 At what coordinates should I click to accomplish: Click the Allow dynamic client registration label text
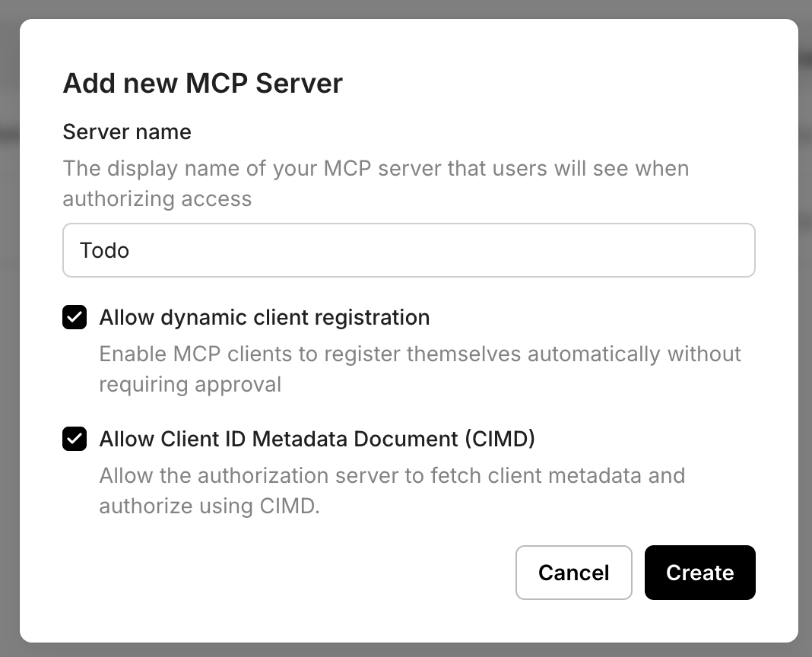264,317
